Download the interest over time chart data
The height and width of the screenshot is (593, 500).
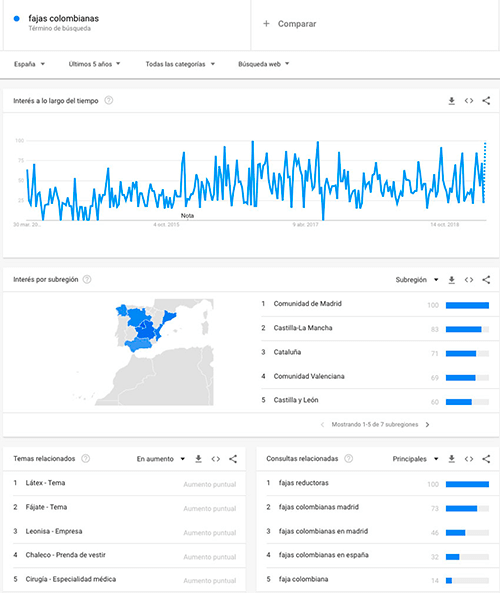(452, 101)
